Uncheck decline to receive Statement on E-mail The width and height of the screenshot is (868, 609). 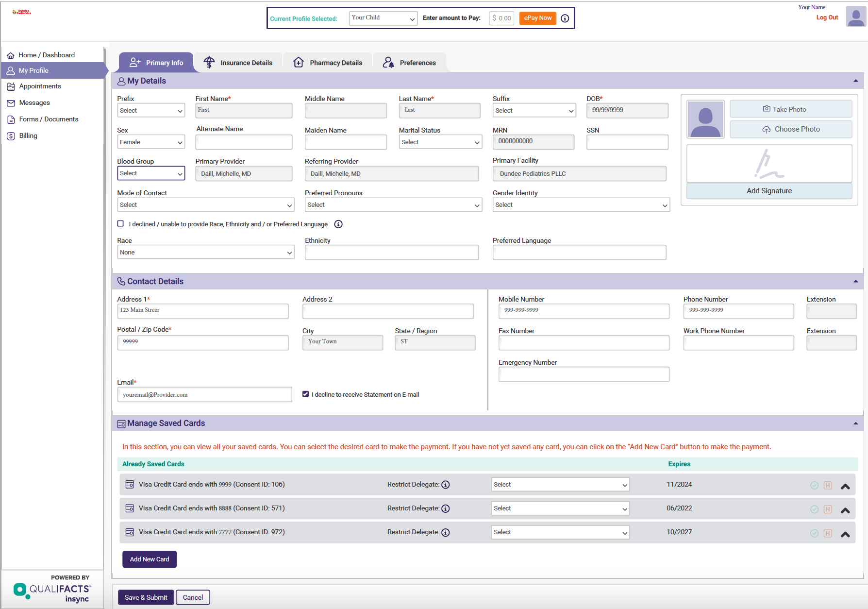[x=305, y=394]
